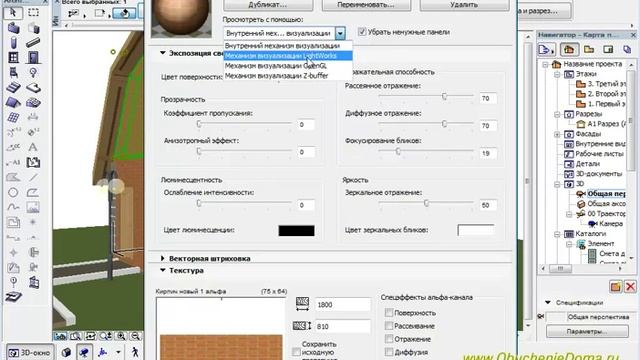This screenshot has height=360, width=640.
Task: Expand the Фасады tree node
Action: (x=557, y=134)
